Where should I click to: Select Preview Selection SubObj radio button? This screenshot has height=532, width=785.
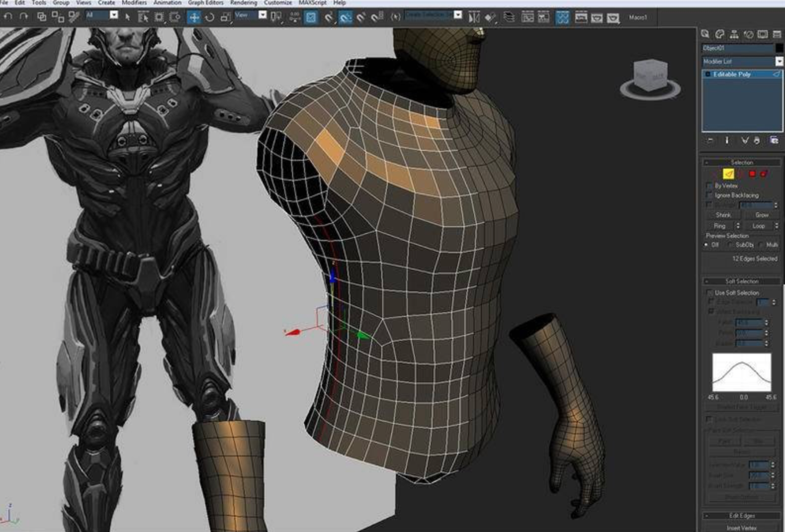point(730,245)
